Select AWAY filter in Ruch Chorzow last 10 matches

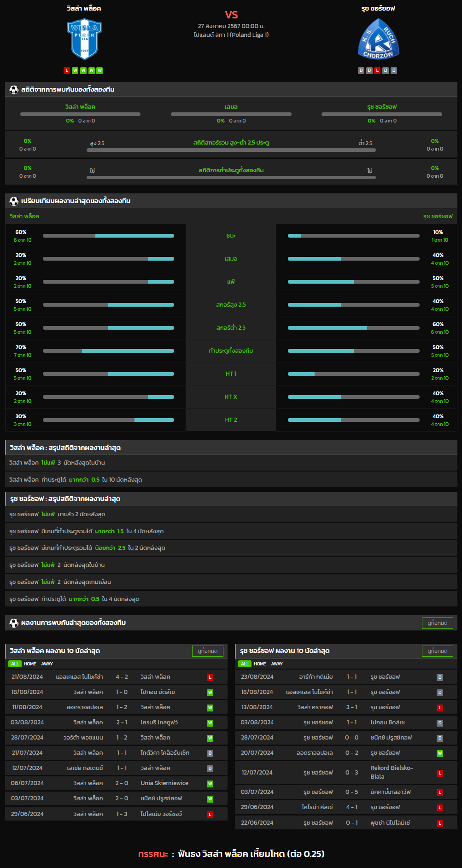coord(277,664)
